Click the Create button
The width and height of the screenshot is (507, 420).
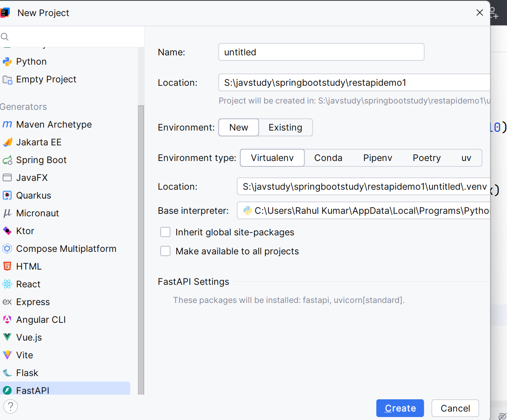[400, 408]
